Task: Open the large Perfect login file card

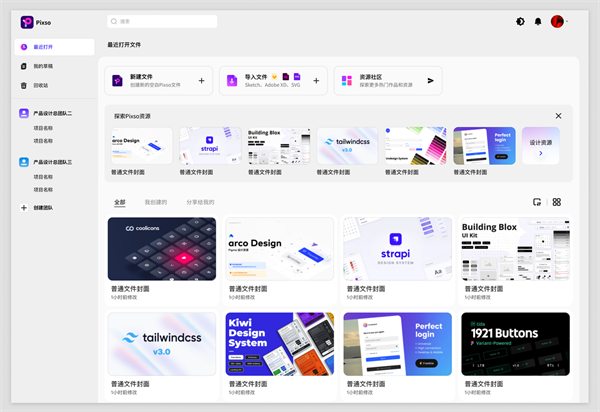Action: point(398,344)
